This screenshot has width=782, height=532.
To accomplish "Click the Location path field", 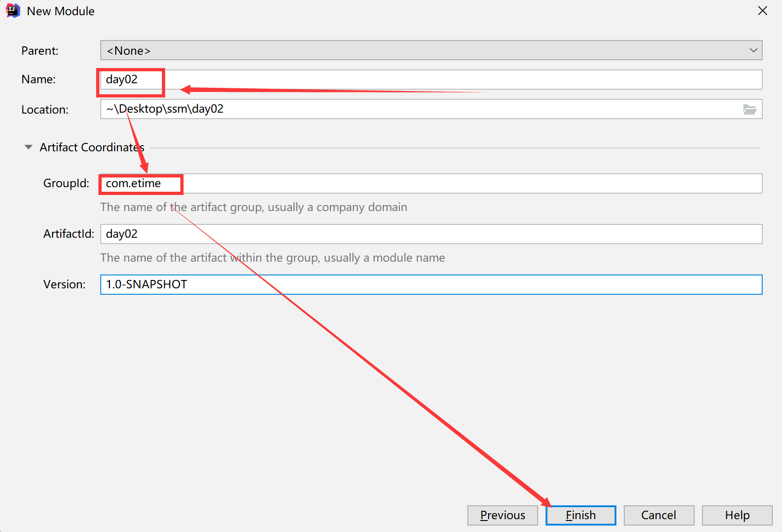I will tap(431, 109).
